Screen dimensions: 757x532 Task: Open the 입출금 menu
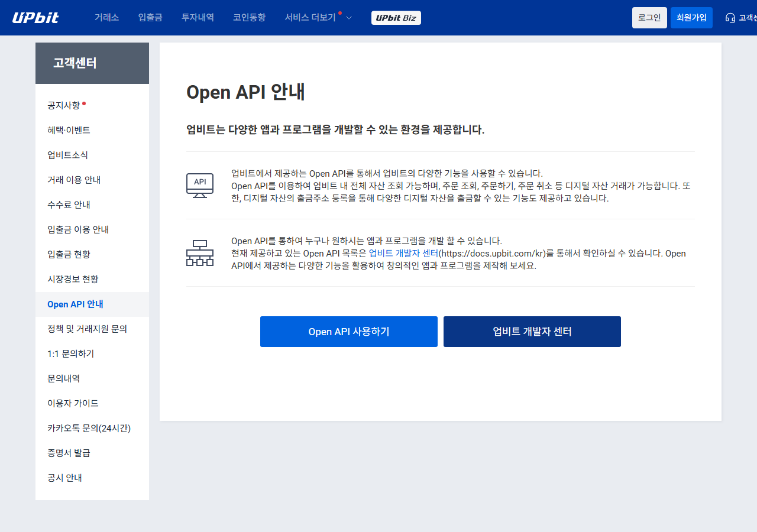(x=150, y=18)
